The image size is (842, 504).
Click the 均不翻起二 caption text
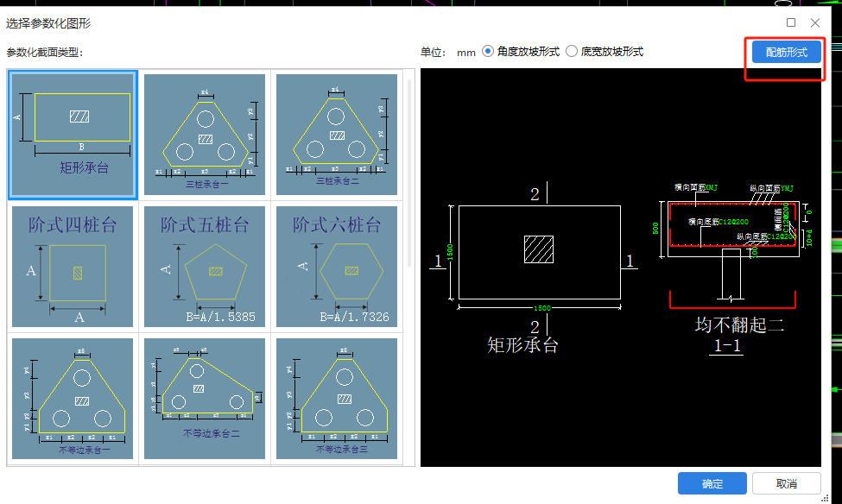click(739, 324)
